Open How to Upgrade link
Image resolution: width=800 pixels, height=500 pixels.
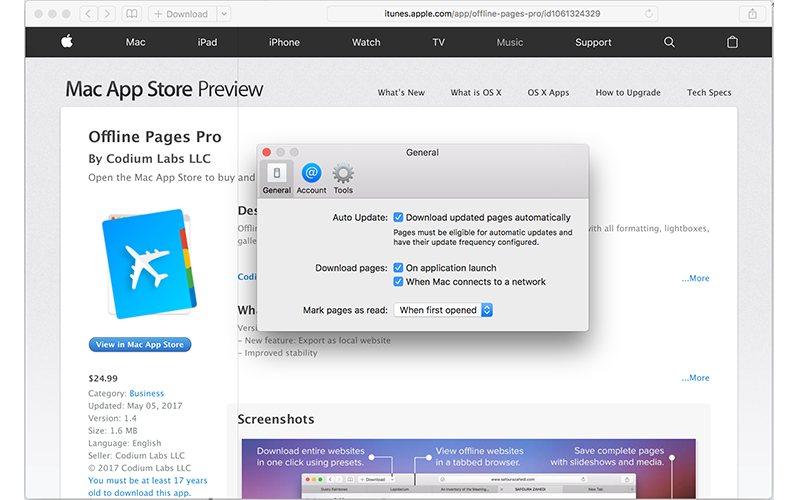point(628,92)
